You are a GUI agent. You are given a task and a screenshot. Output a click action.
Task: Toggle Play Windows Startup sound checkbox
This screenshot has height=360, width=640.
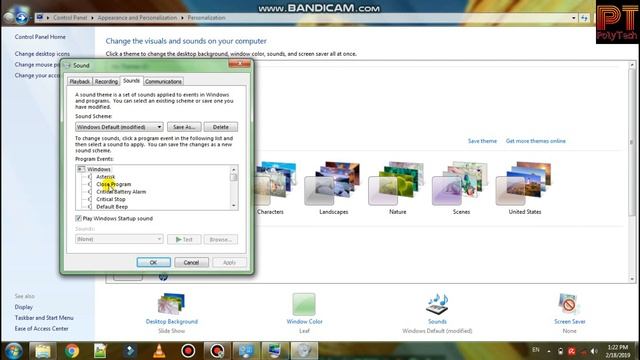pos(78,218)
